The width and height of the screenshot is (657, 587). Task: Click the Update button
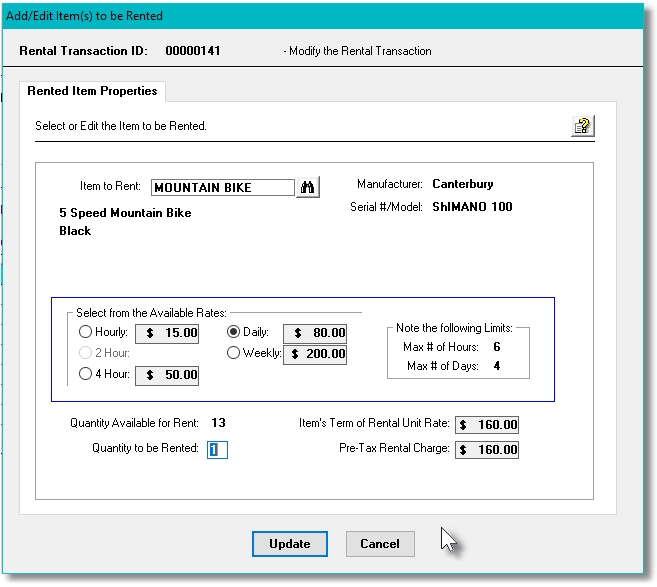point(290,544)
